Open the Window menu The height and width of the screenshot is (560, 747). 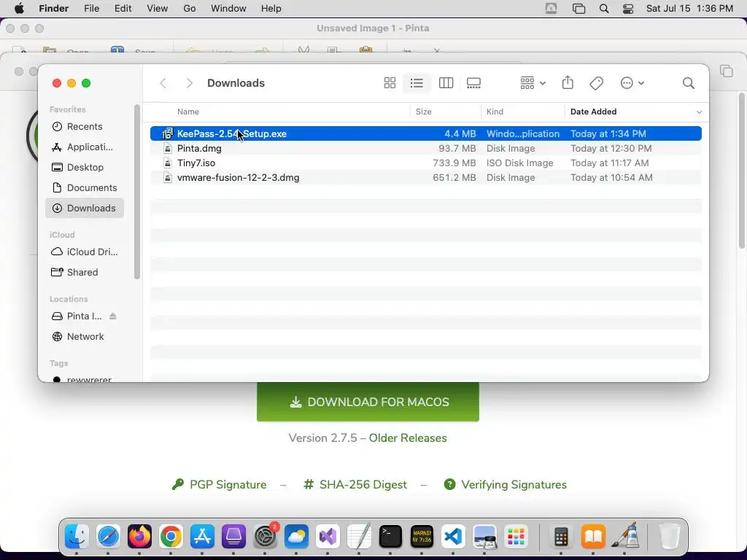(x=228, y=9)
